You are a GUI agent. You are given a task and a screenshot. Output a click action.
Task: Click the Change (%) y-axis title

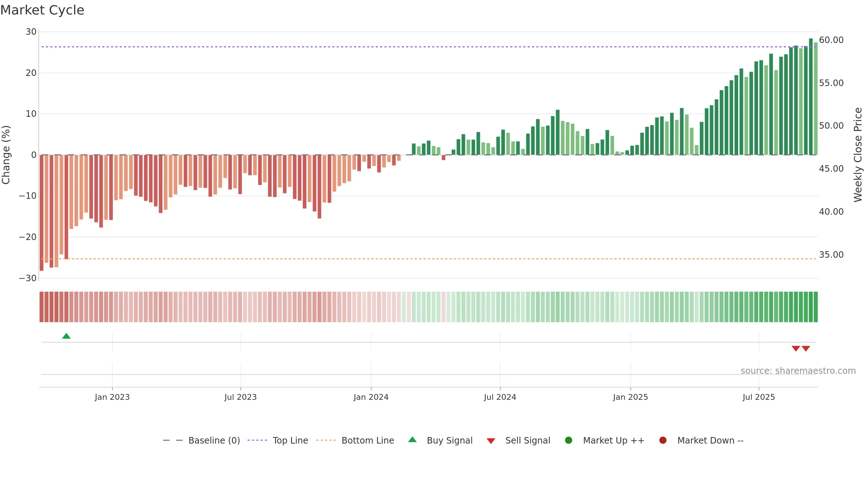[x=6, y=155]
